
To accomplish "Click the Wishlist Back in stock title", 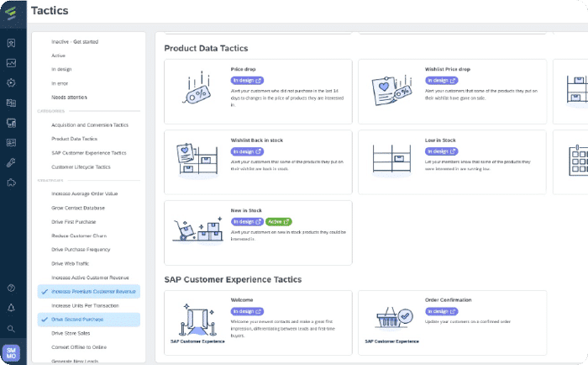I will pyautogui.click(x=257, y=140).
